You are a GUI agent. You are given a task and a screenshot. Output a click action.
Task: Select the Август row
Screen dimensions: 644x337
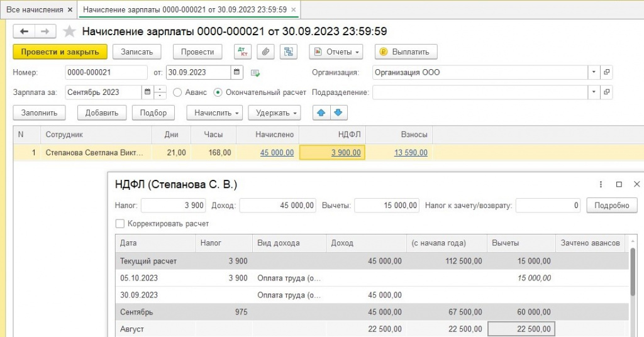pyautogui.click(x=372, y=329)
